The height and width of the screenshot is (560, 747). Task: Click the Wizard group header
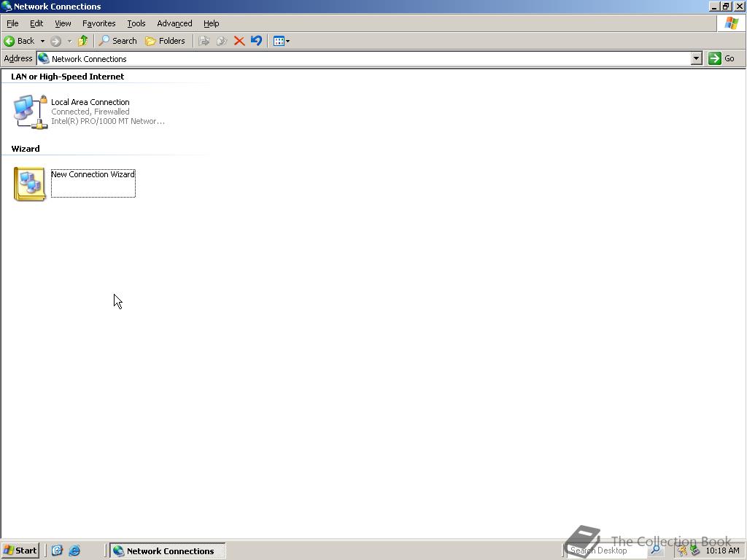point(26,149)
